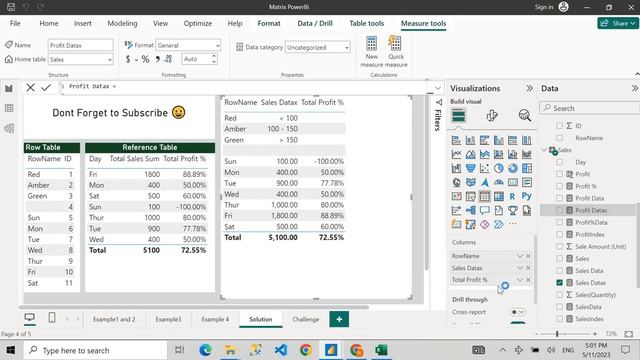Select the stacked bar chart visual
This screenshot has width=640, height=360.
[x=456, y=140]
